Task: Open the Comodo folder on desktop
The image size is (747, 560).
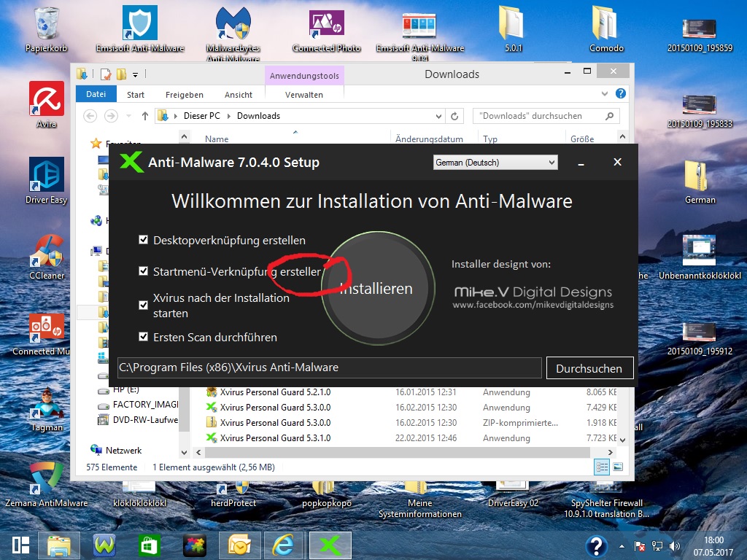Action: click(x=606, y=28)
